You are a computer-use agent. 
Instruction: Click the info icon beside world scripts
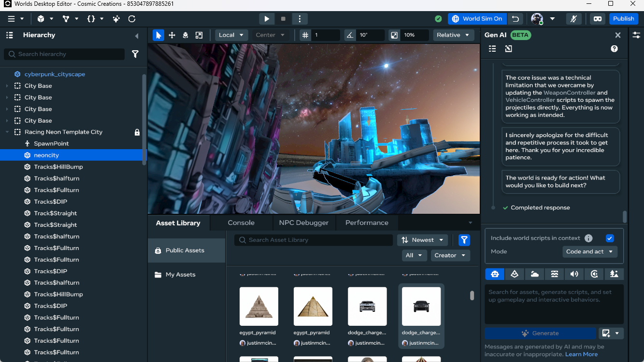(588, 238)
